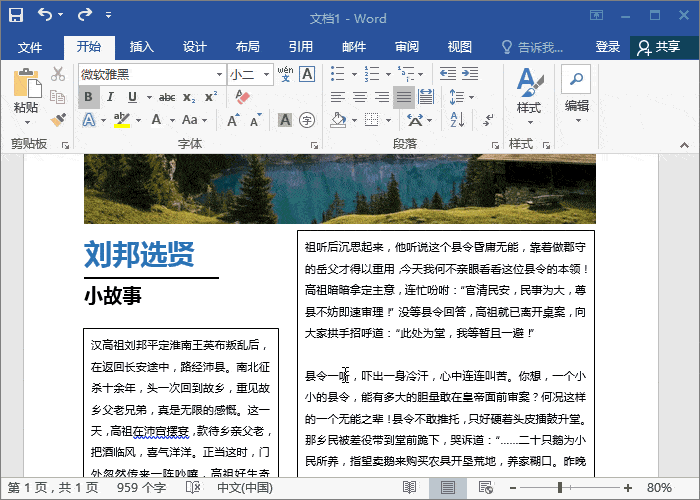The image size is (700, 500).
Task: Collapse the ribbon with chevron
Action: click(x=684, y=145)
